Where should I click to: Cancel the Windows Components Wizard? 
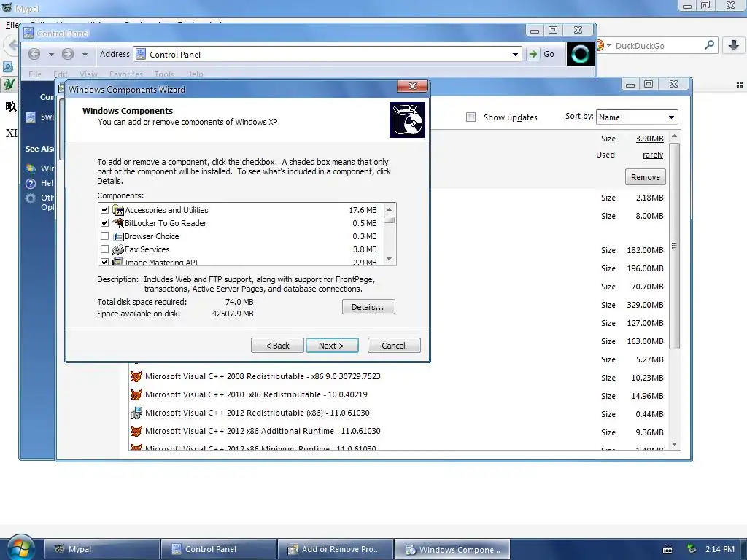tap(393, 345)
